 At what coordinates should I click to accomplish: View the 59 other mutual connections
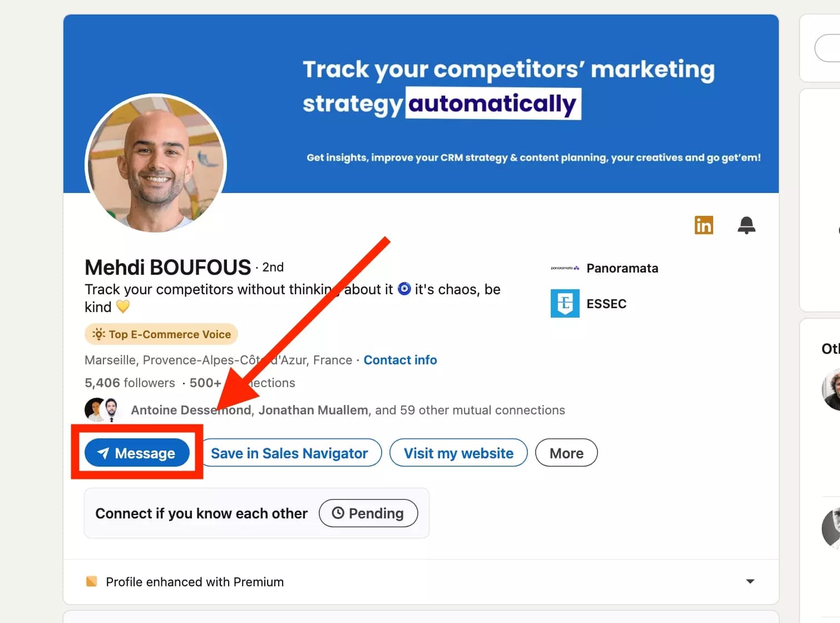[x=482, y=410]
